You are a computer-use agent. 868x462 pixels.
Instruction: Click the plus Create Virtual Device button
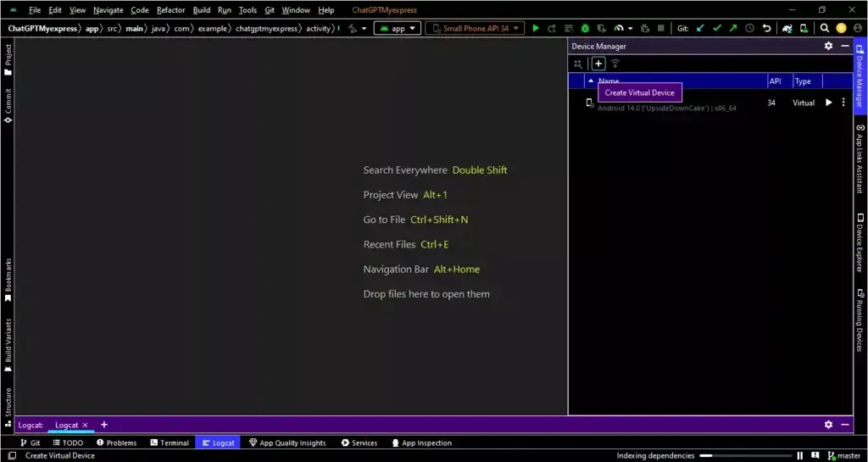598,64
